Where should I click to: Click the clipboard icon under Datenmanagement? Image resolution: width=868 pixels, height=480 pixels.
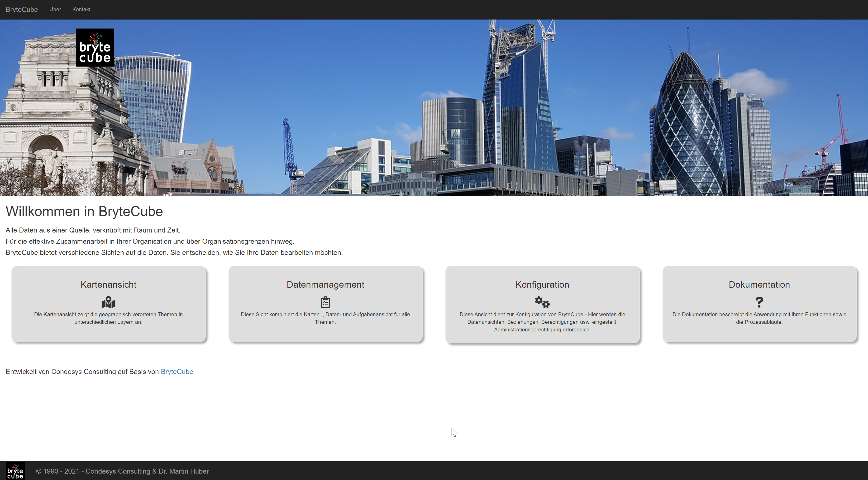(325, 302)
